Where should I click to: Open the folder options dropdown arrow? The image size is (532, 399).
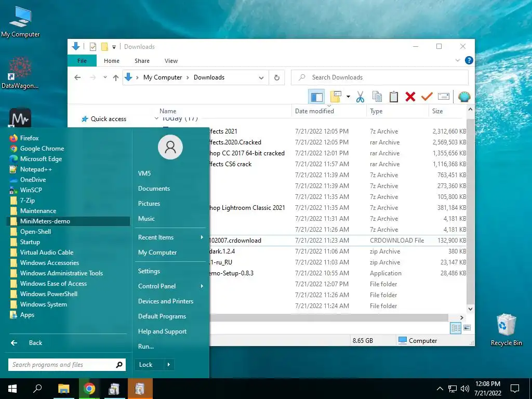[x=348, y=97]
